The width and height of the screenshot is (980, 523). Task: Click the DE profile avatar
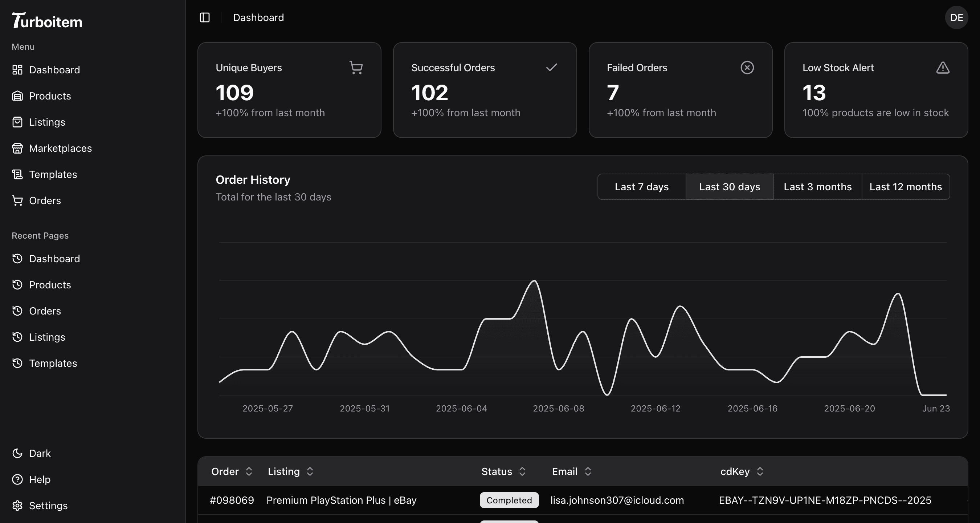[x=957, y=17]
